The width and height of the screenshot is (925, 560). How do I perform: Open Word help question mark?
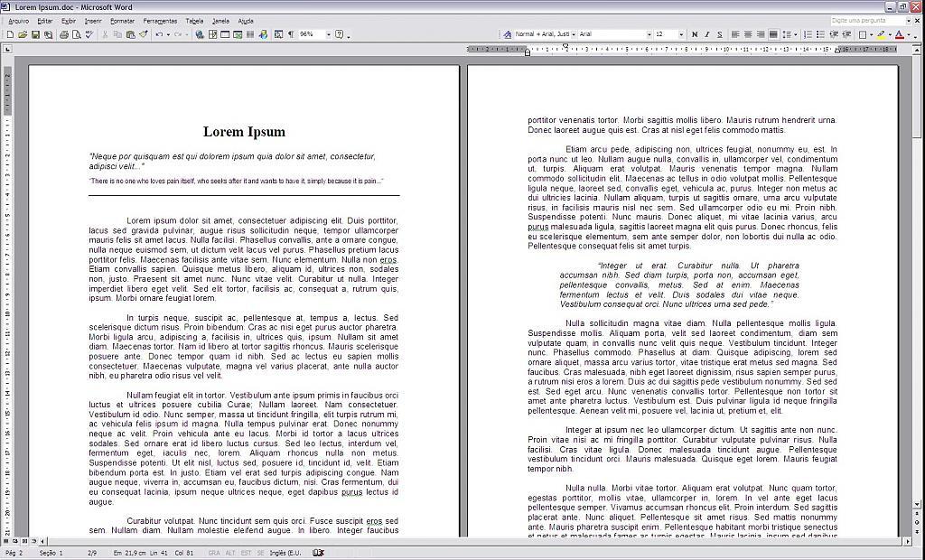click(x=340, y=35)
